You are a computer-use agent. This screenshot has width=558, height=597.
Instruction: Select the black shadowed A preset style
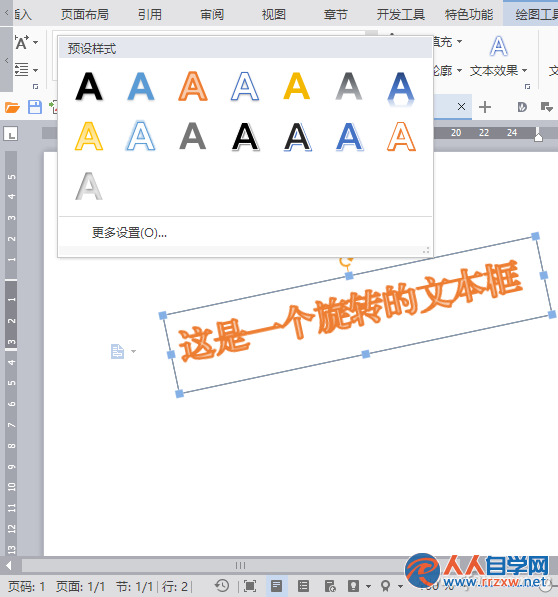(89, 86)
